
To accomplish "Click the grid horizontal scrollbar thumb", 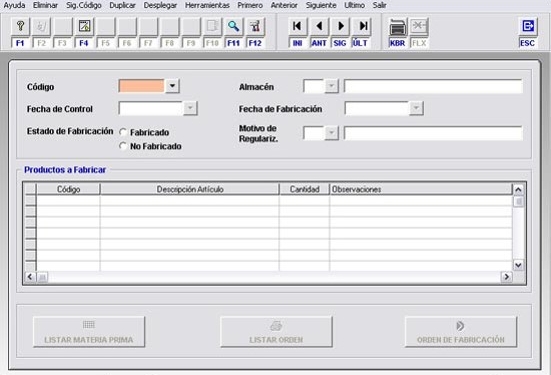I will pyautogui.click(x=42, y=277).
